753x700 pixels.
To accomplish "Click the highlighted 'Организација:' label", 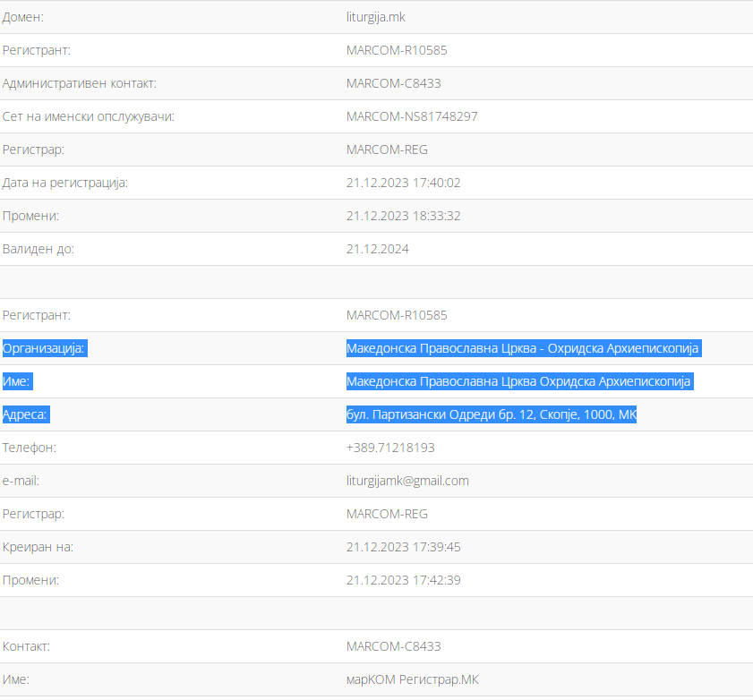I will point(45,348).
